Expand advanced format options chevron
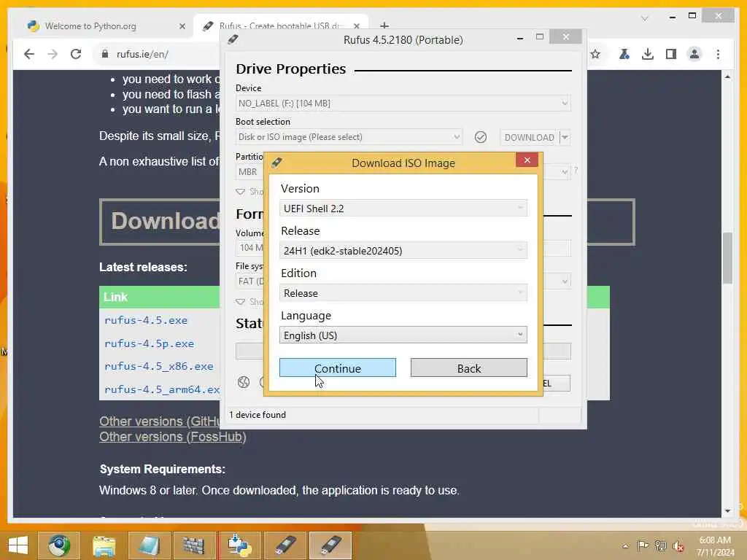 (x=240, y=301)
